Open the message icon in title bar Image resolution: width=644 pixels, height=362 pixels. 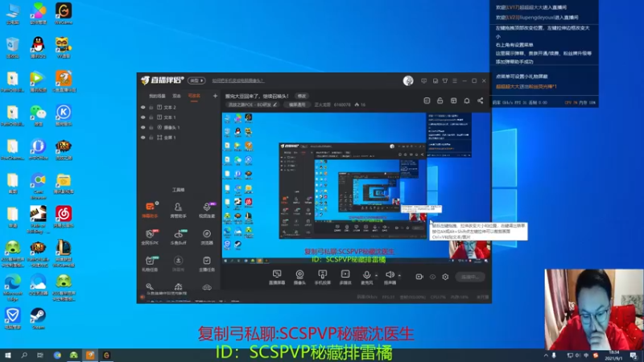click(424, 81)
